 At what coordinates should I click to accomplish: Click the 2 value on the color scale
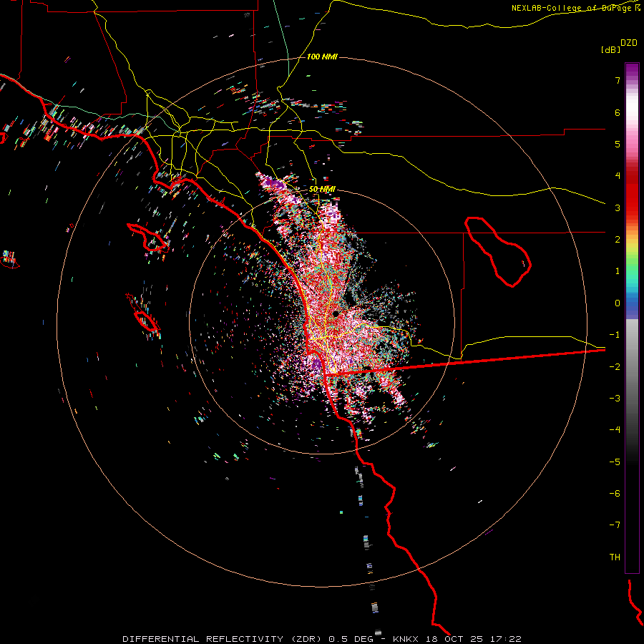click(x=618, y=240)
